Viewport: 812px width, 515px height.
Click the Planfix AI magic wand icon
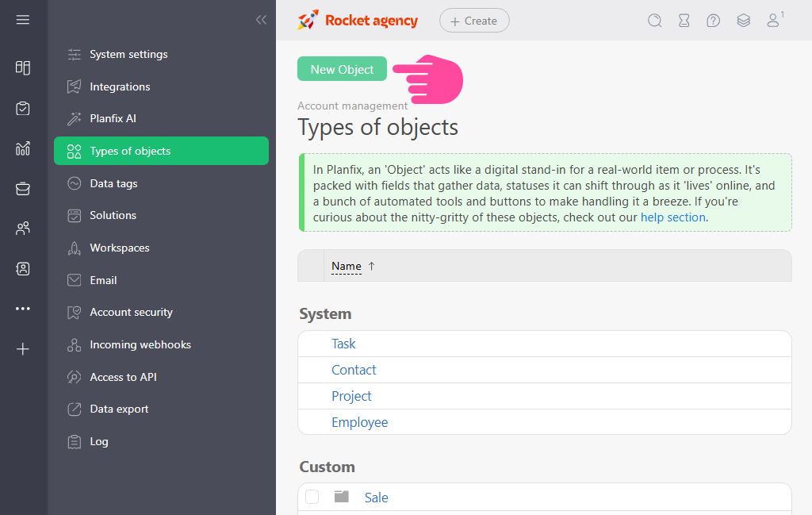pyautogui.click(x=74, y=119)
